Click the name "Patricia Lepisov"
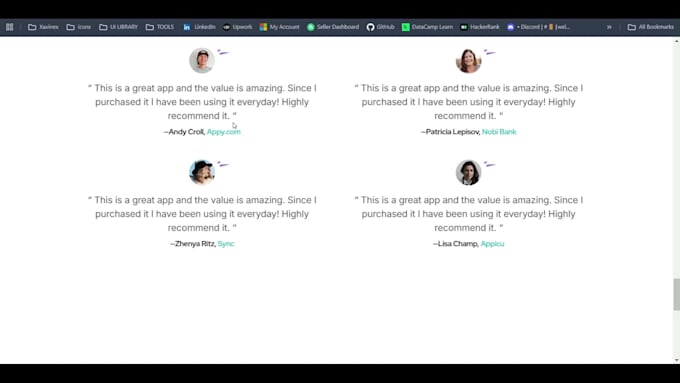Image resolution: width=680 pixels, height=383 pixels. tap(452, 132)
